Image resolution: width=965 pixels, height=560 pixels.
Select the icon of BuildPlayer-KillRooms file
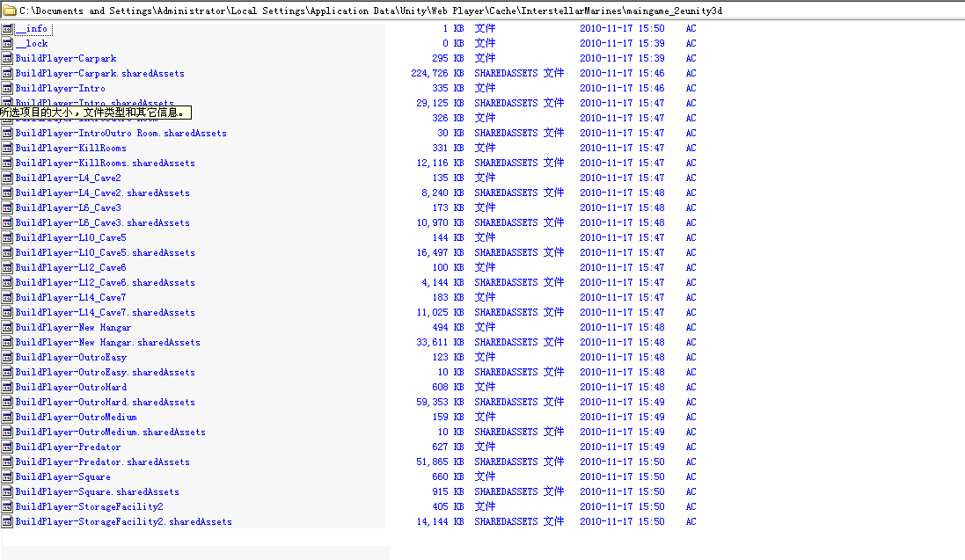point(7,148)
